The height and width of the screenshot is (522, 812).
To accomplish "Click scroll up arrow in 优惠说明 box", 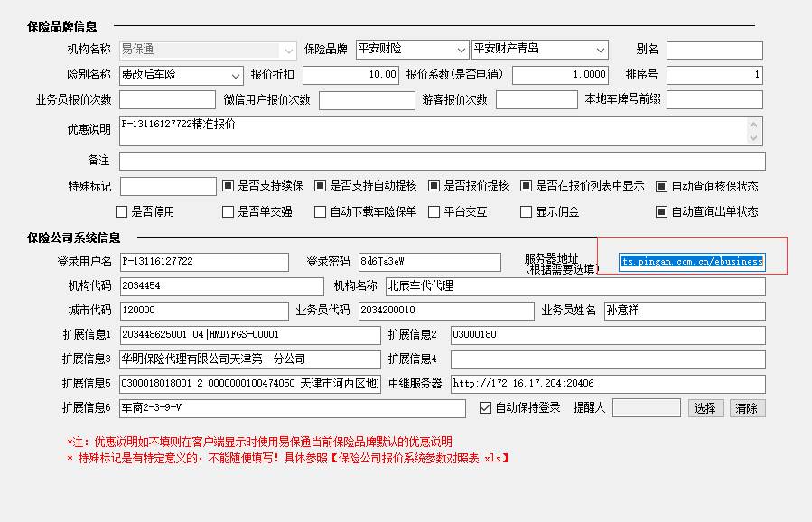I will pos(754,125).
